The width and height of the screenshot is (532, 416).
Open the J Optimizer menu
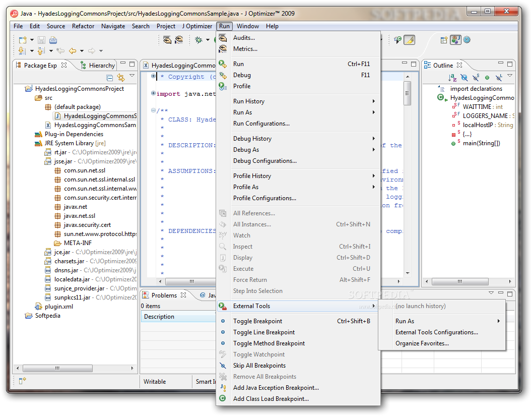pos(197,26)
